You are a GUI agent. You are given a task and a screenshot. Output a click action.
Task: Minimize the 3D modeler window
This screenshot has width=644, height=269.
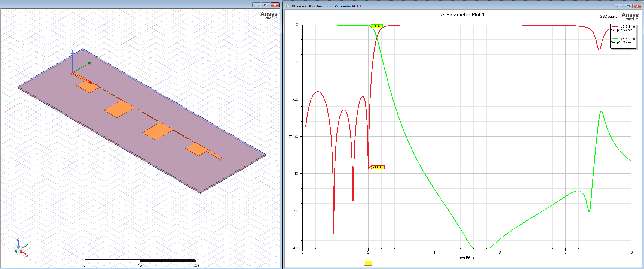pyautogui.click(x=257, y=5)
